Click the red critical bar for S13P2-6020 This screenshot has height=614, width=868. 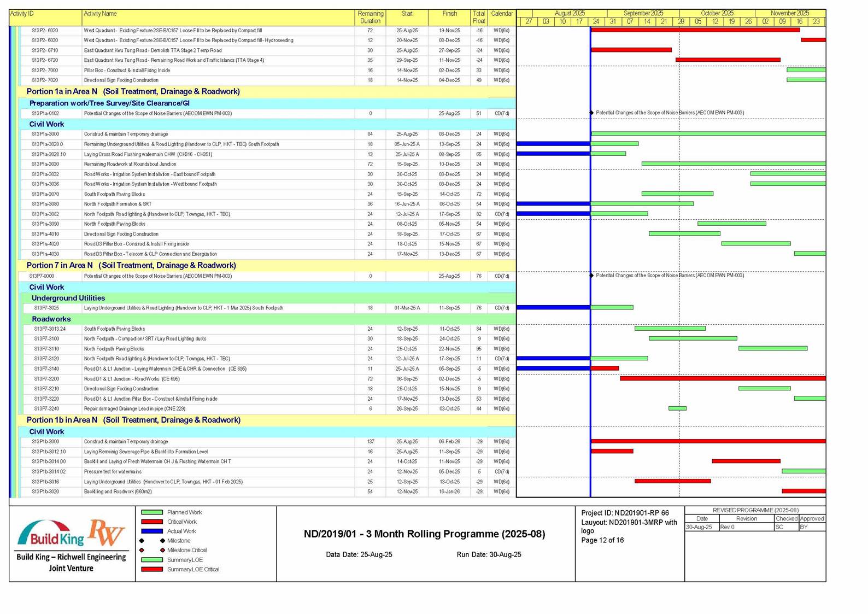695,30
